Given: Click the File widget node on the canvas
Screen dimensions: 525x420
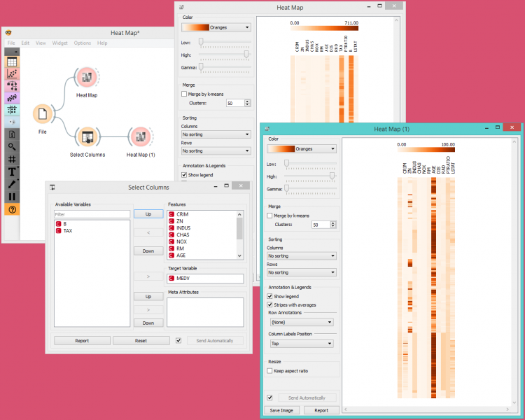Looking at the screenshot, I should pyautogui.click(x=43, y=114).
